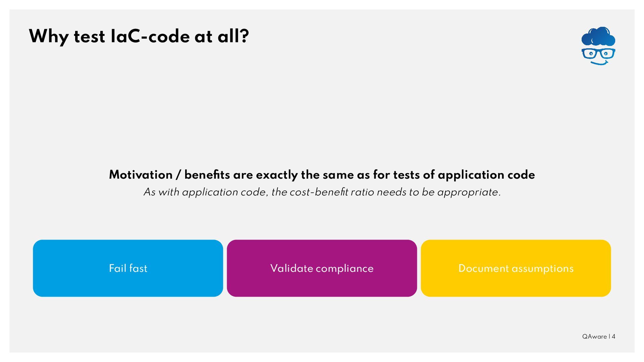Click 'application code' at the headline's end

click(486, 175)
